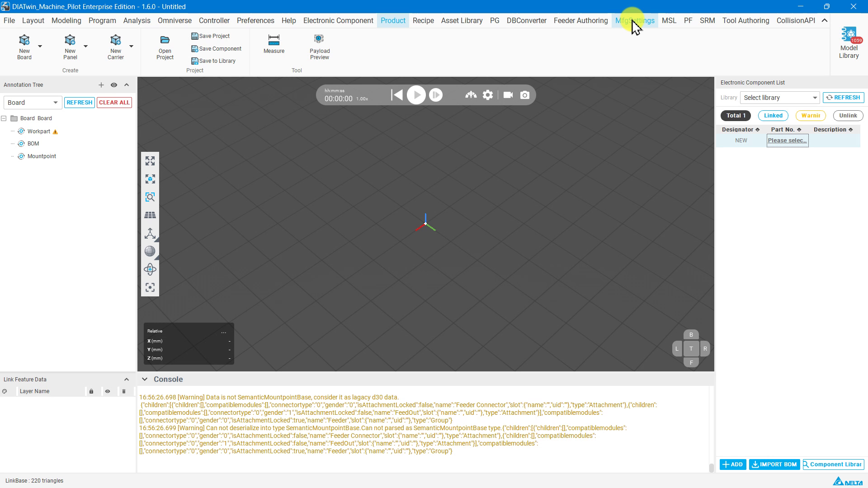Screen dimensions: 868x488
Task: Click the New Panel icon
Action: tap(70, 40)
